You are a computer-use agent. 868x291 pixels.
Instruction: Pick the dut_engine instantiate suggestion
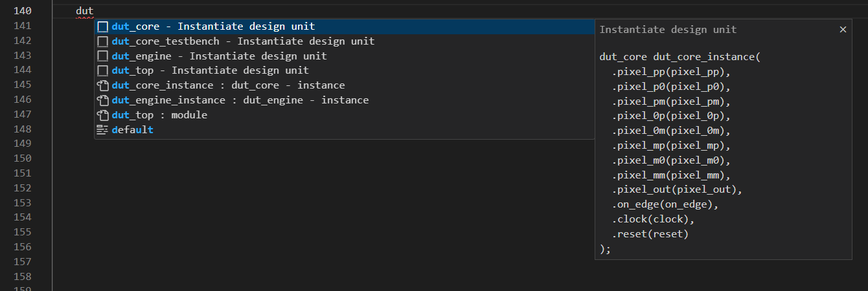click(x=219, y=56)
